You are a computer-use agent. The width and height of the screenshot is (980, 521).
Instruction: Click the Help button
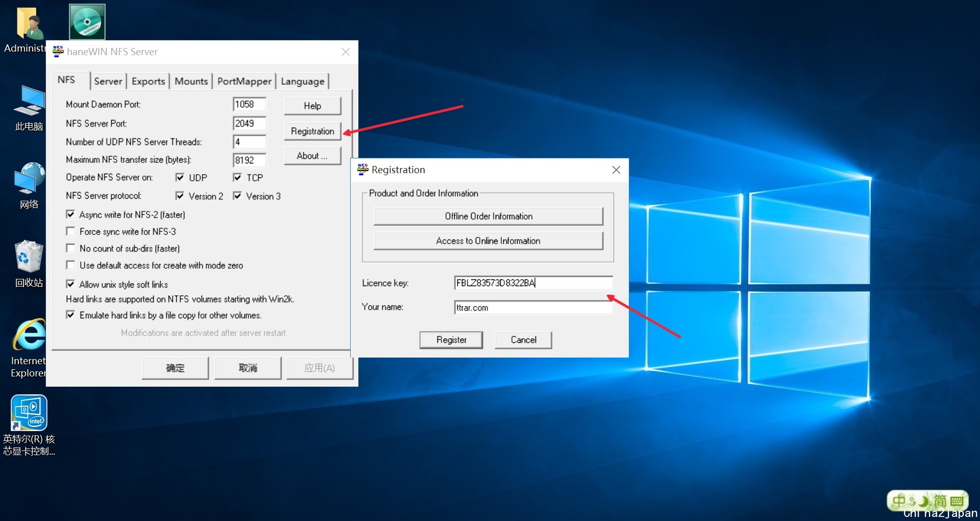click(x=312, y=106)
